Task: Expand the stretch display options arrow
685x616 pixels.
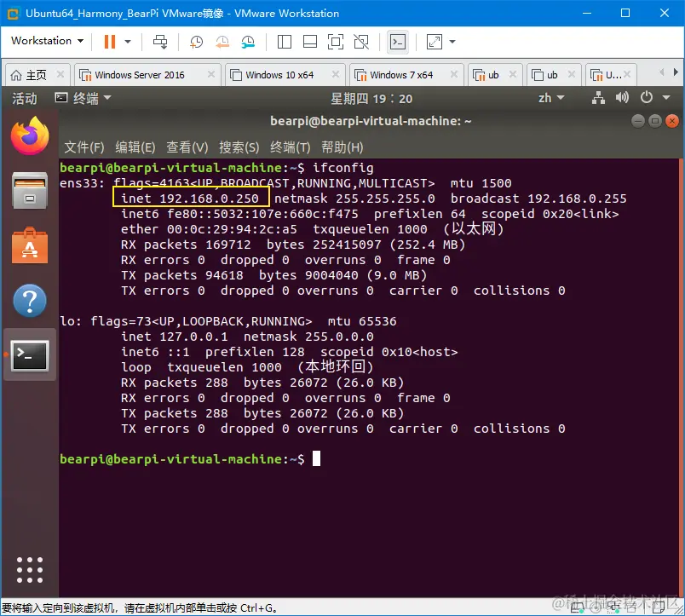Action: click(452, 42)
